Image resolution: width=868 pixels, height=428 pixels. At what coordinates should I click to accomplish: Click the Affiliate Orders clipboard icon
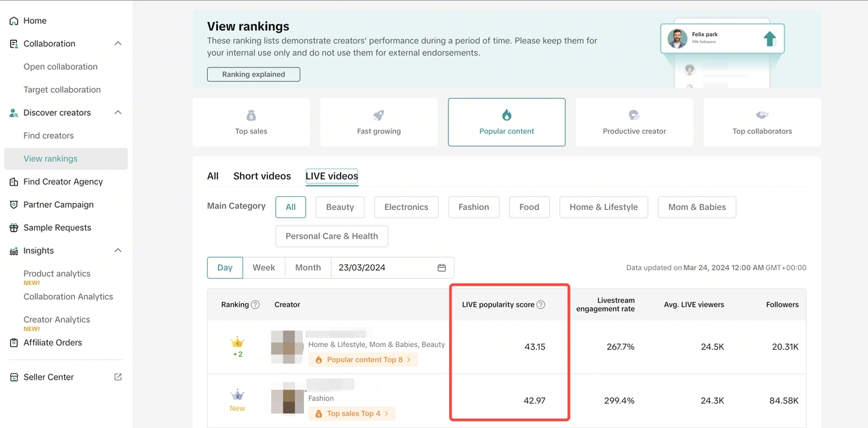(14, 343)
